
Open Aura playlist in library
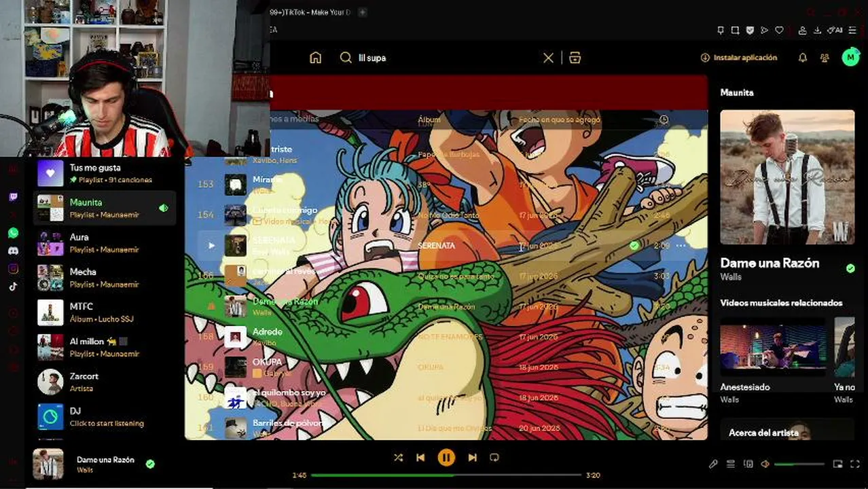pos(106,243)
